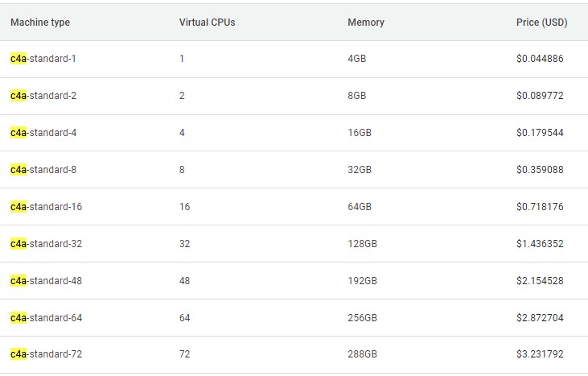Click the $0.718176 price cell
This screenshot has width=588, height=376.
click(x=540, y=207)
